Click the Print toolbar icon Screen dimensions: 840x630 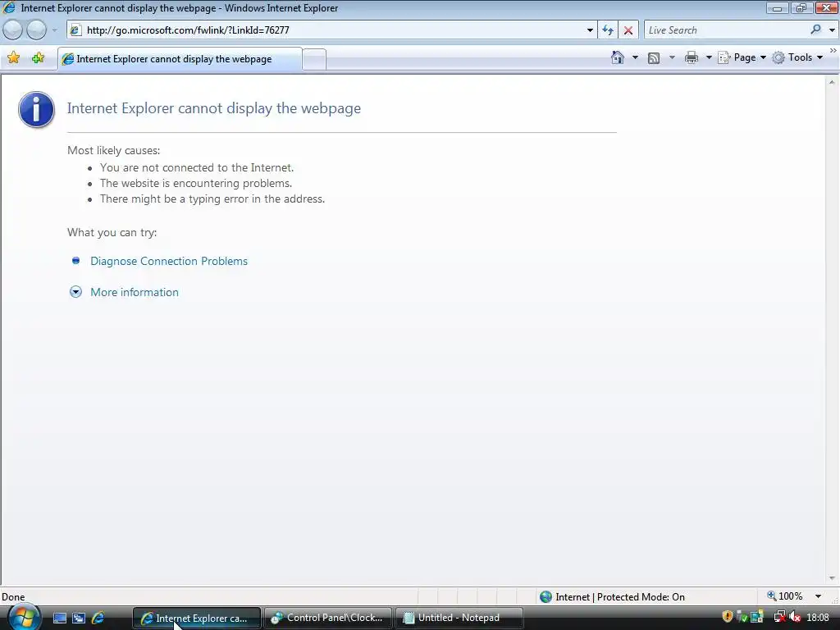coord(692,57)
